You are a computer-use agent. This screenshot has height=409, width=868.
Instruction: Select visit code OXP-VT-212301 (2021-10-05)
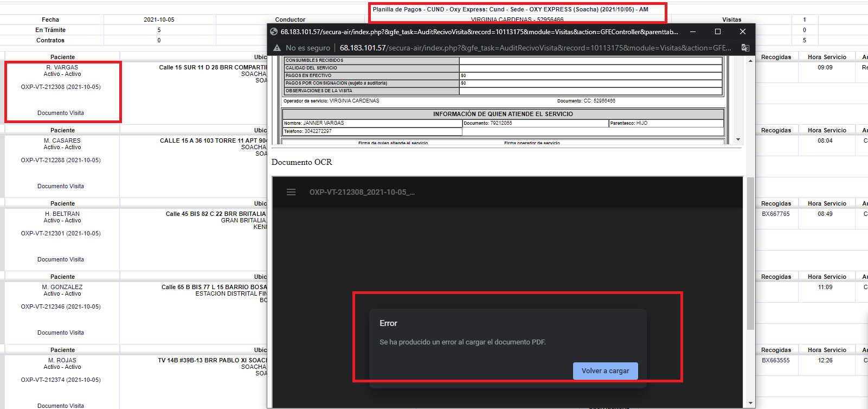click(x=61, y=233)
